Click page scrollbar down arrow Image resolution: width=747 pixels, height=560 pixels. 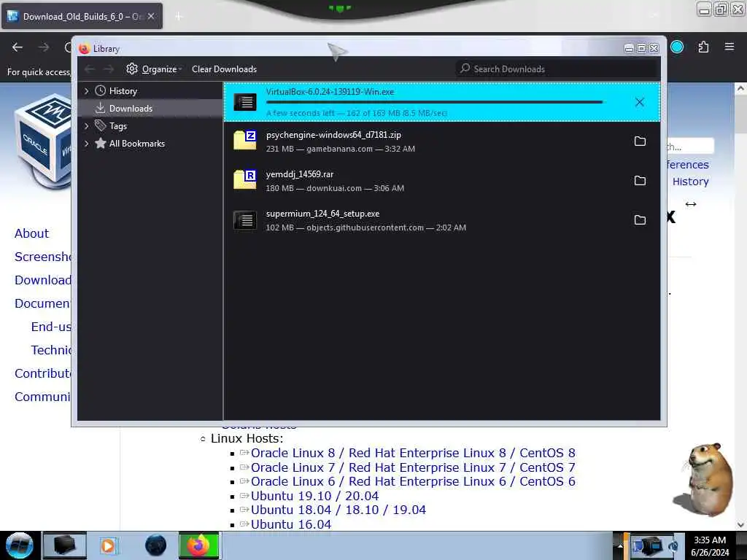[x=740, y=525]
